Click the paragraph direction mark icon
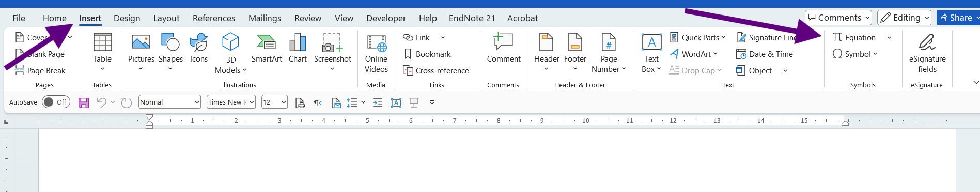This screenshot has height=192, width=980. [x=318, y=102]
